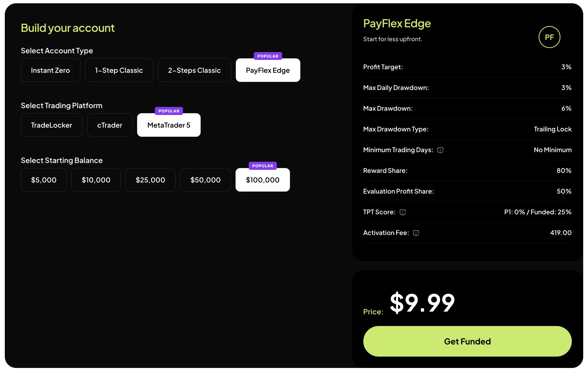Click the Select Starting Balance heading

(61, 160)
